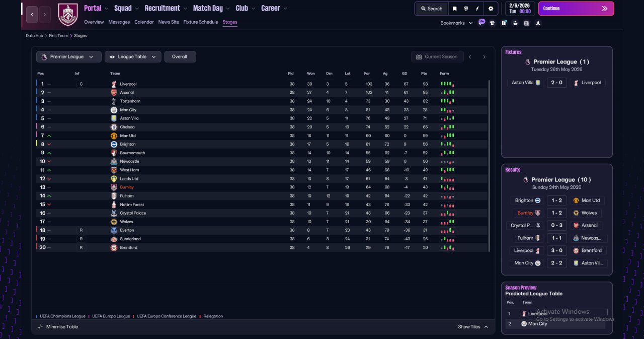The image size is (644, 339).
Task: Open the messages chat bubble with 9+ badge
Action: pyautogui.click(x=481, y=22)
